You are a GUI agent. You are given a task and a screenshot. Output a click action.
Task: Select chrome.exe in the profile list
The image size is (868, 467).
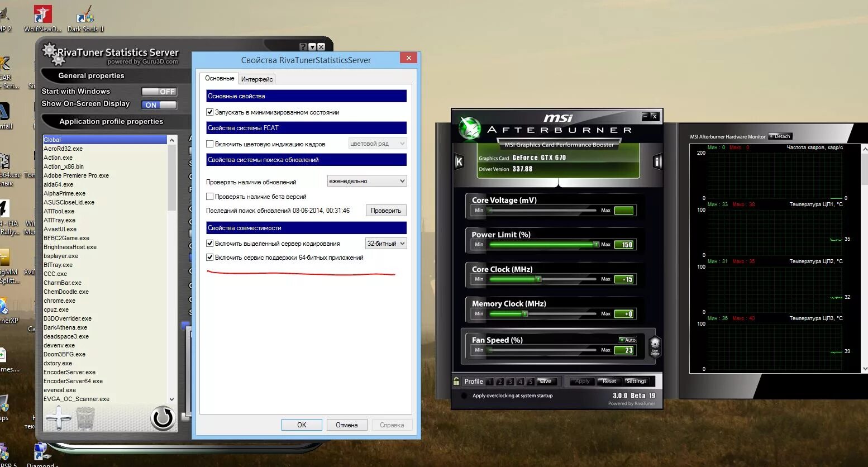(x=105, y=301)
